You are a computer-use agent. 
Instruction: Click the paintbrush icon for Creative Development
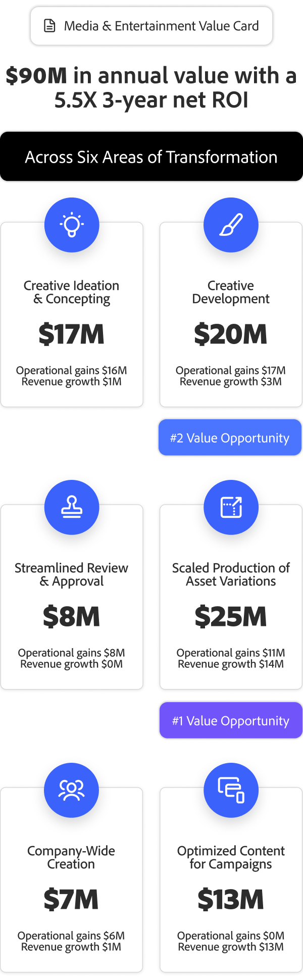coord(231,225)
